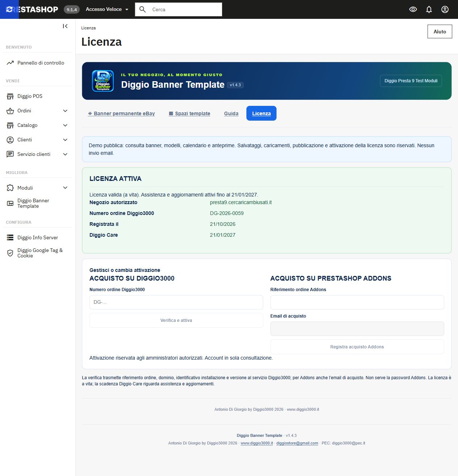Select the Licenza tab
The height and width of the screenshot is (476, 458).
(261, 113)
